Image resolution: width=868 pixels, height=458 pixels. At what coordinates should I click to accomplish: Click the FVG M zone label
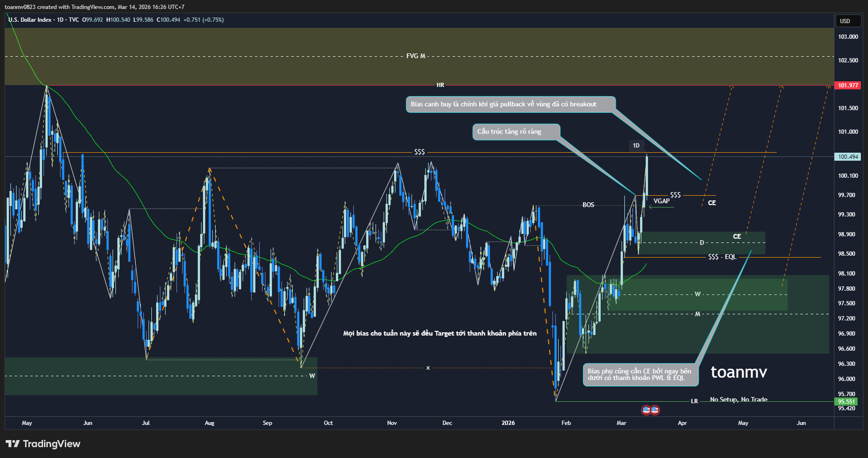(416, 56)
